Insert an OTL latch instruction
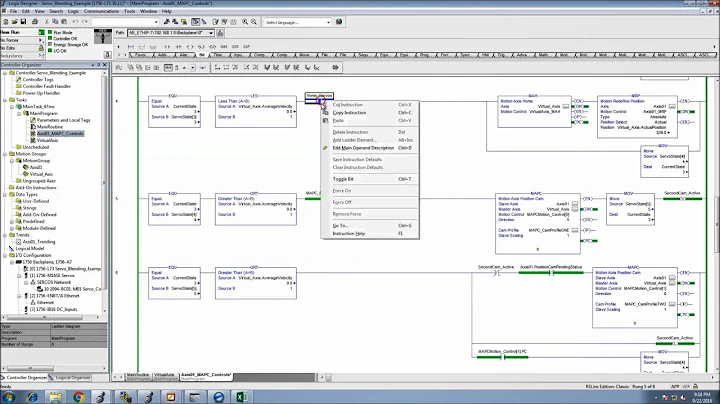720x404 pixels. (x=201, y=46)
